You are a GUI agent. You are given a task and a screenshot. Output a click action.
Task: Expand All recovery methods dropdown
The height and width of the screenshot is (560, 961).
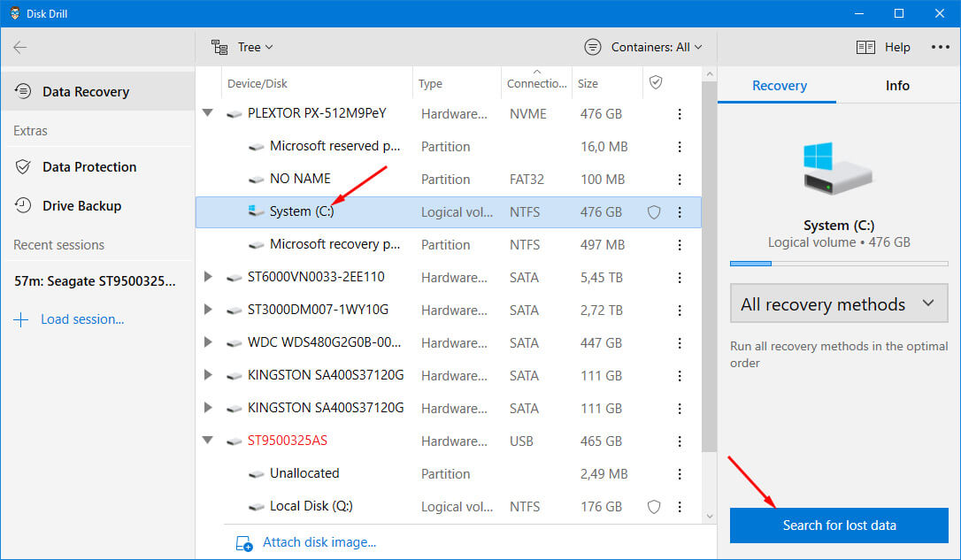pyautogui.click(x=838, y=304)
